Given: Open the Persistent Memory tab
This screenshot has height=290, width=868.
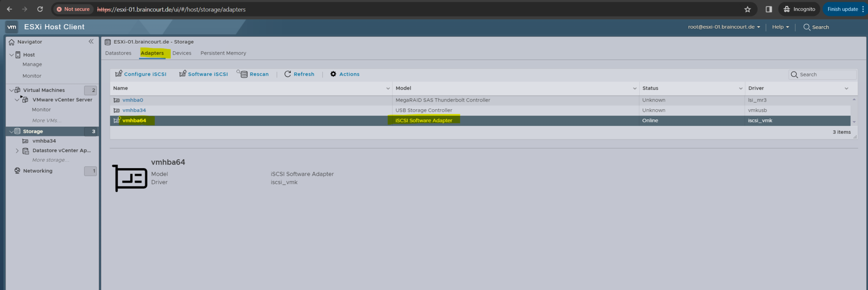Looking at the screenshot, I should point(223,53).
